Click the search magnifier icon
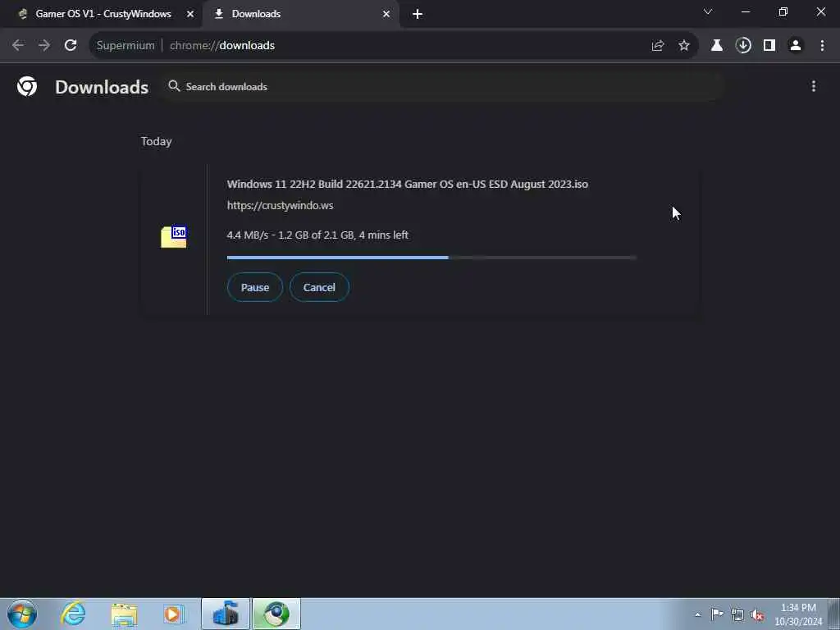This screenshot has height=630, width=840. pos(174,85)
